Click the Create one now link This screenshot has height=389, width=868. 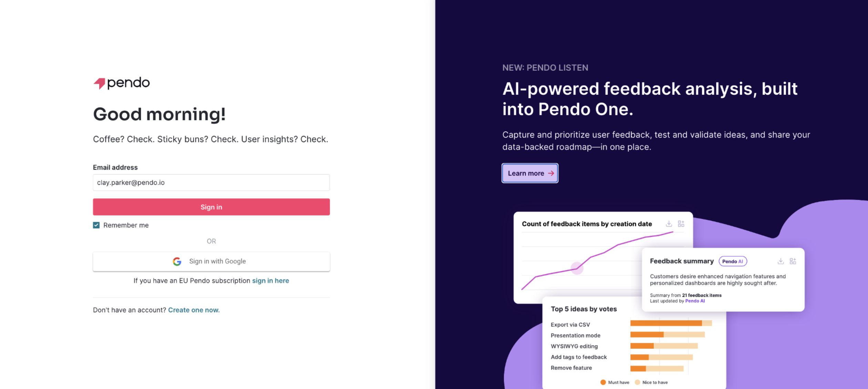[x=193, y=310]
